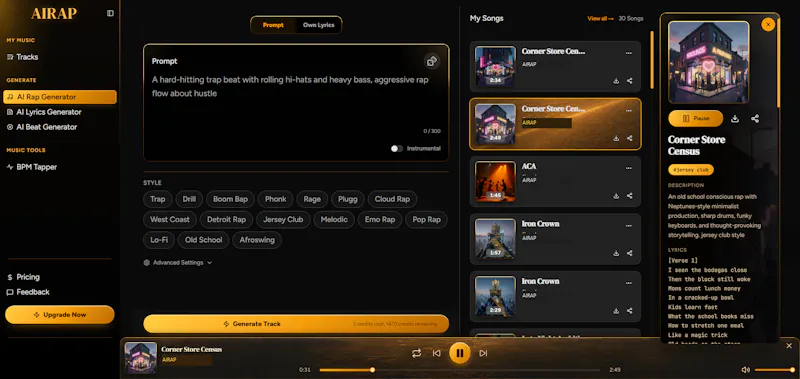
Task: Share the 2:49 Corner Store song
Action: click(x=630, y=138)
